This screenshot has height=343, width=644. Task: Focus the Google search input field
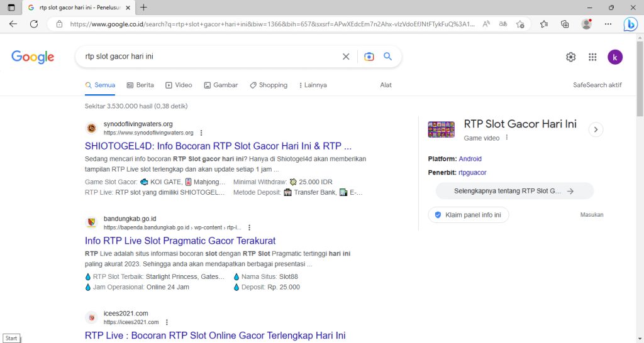pyautogui.click(x=209, y=57)
